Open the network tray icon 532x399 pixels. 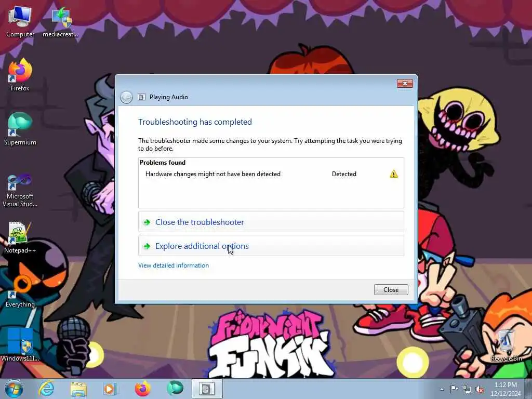click(x=467, y=389)
